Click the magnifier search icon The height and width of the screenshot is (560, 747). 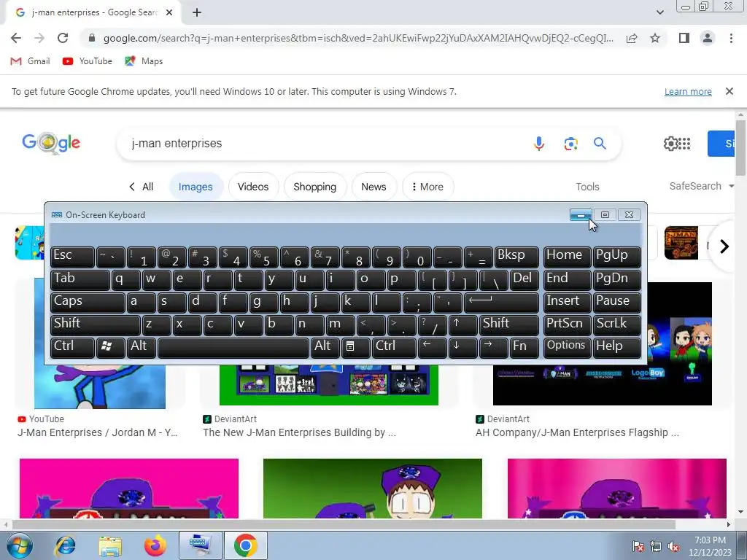600,144
